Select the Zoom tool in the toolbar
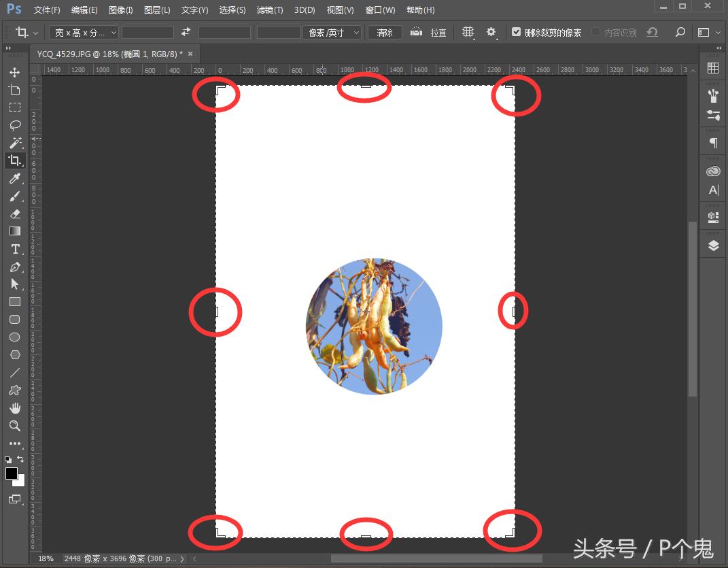Image resolution: width=728 pixels, height=568 pixels. [15, 426]
